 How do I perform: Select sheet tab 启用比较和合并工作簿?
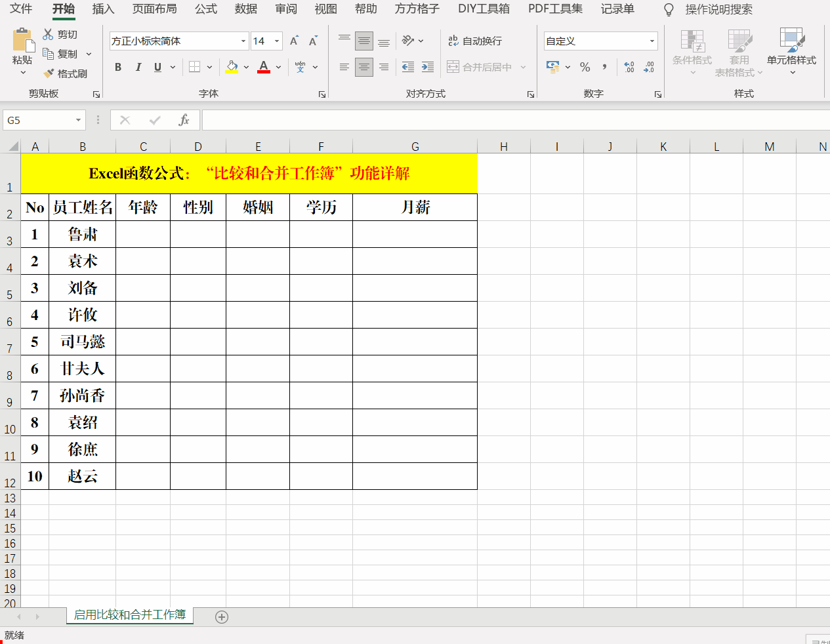point(130,615)
